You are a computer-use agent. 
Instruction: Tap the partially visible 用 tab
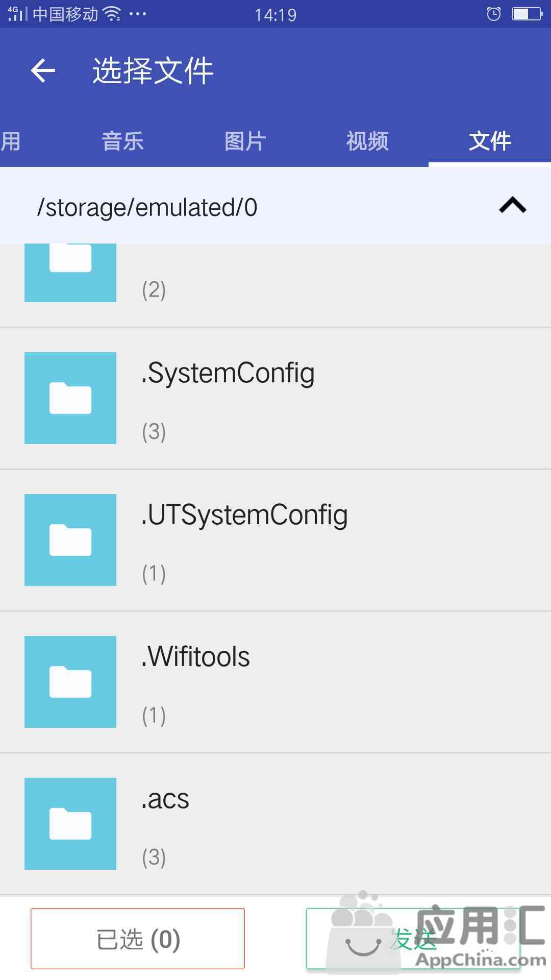(11, 141)
